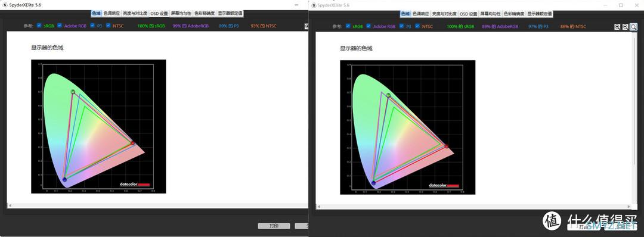644x237 pixels.
Task: Click zoom out icon in right window
Action: point(625,27)
